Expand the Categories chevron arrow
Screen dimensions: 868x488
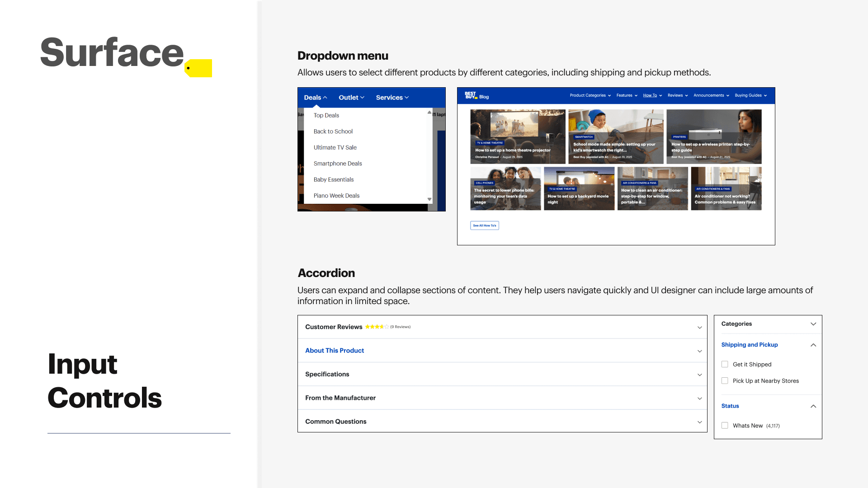pos(813,324)
